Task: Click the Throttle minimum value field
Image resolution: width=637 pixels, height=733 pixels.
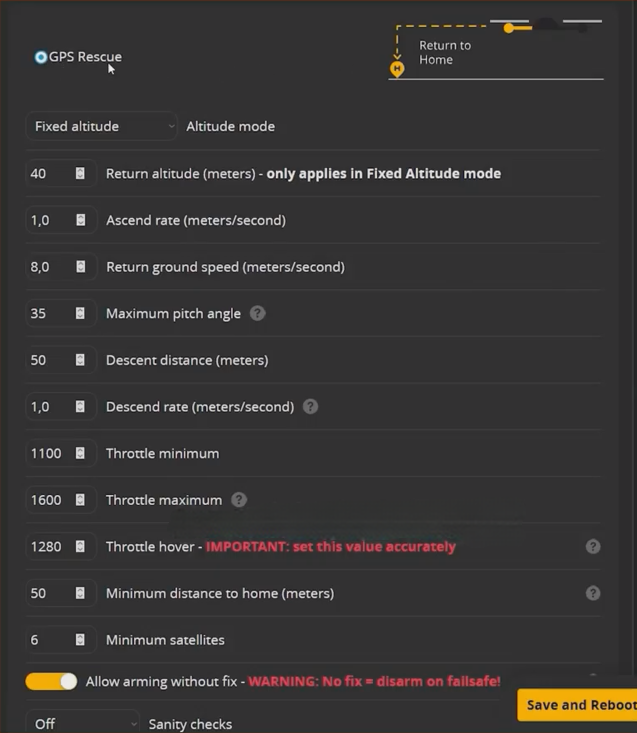Action: [x=49, y=453]
